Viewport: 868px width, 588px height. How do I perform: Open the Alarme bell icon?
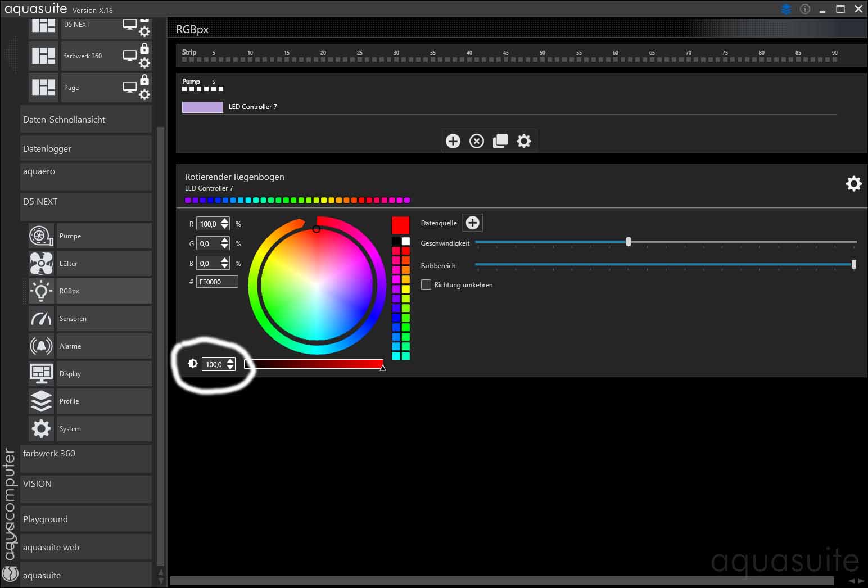(41, 346)
